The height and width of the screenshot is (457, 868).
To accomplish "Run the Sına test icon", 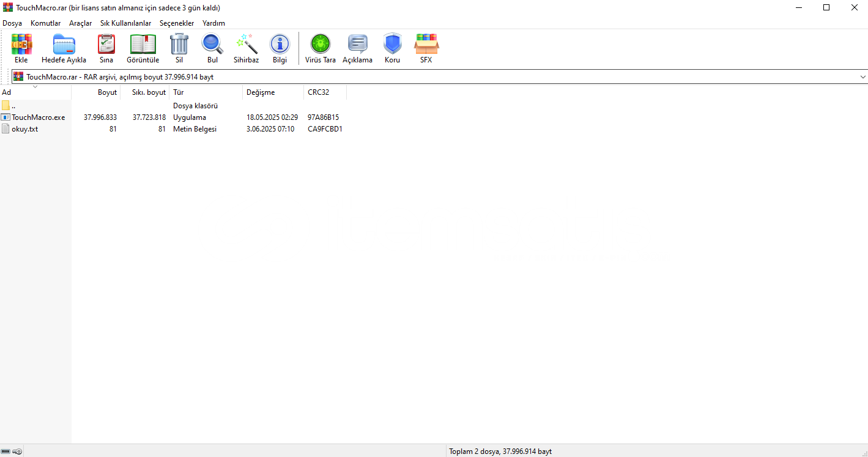I will [x=106, y=44].
